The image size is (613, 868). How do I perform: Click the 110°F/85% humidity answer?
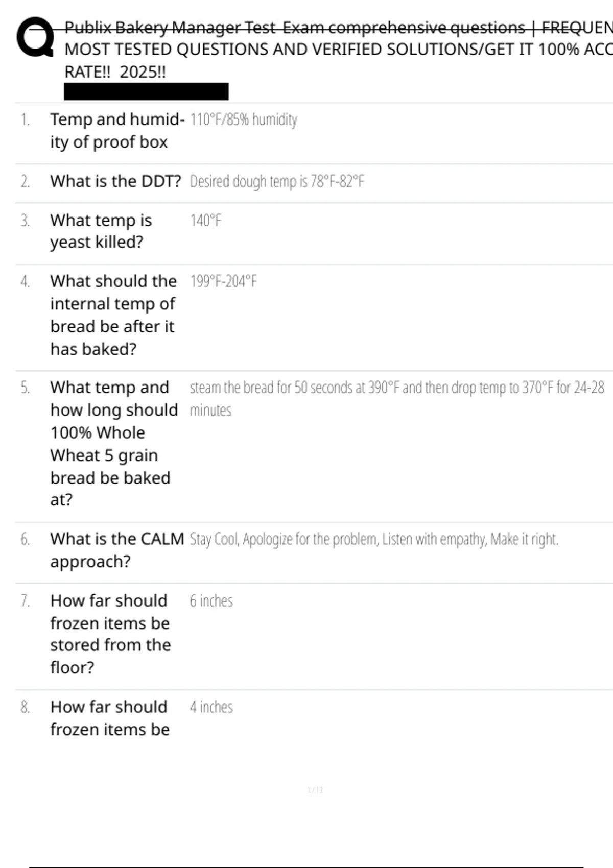243,119
